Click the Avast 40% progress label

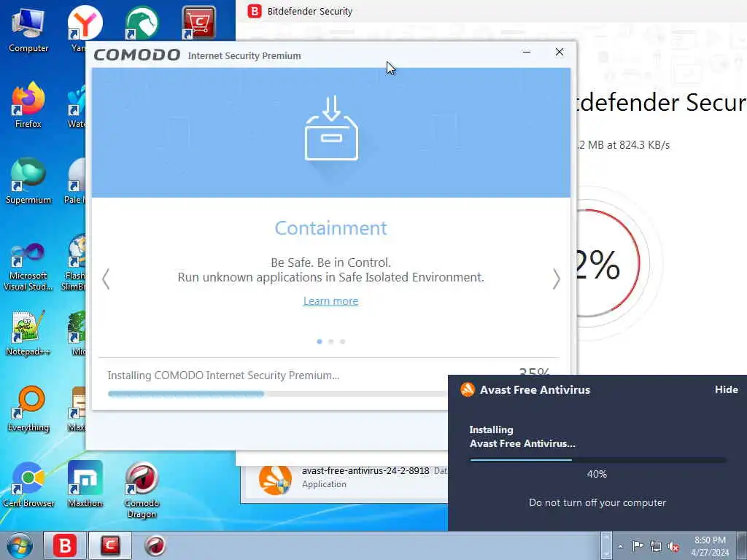597,474
